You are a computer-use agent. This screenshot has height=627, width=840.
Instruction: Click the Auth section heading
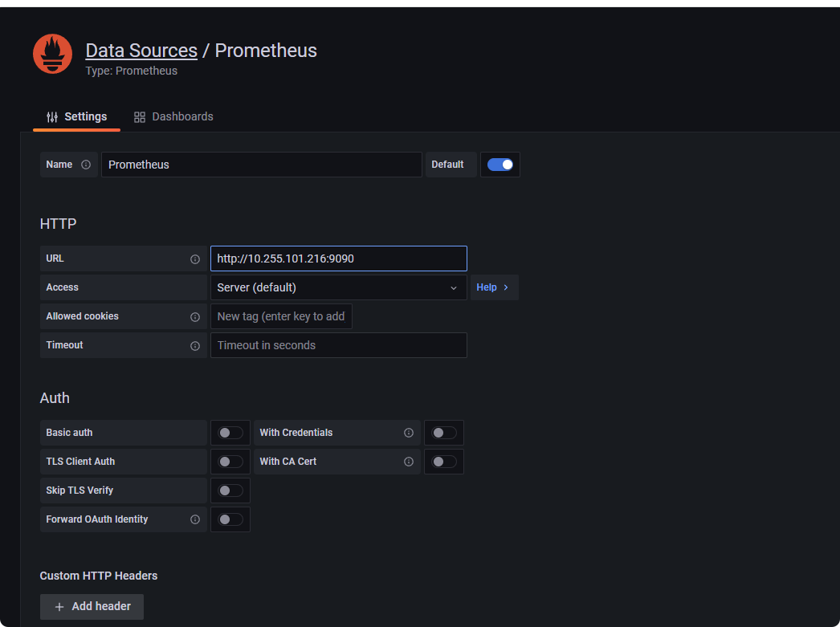point(55,398)
